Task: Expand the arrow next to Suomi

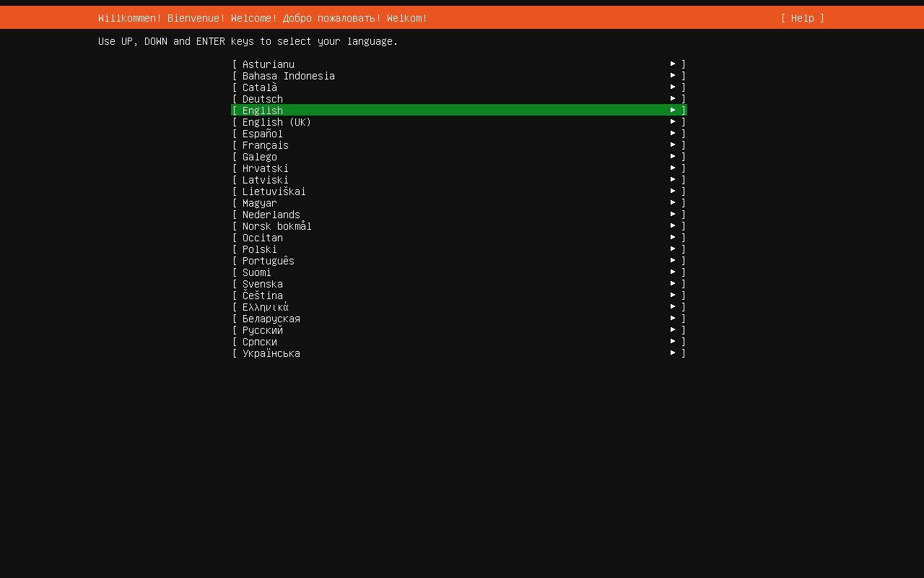Action: [x=673, y=272]
